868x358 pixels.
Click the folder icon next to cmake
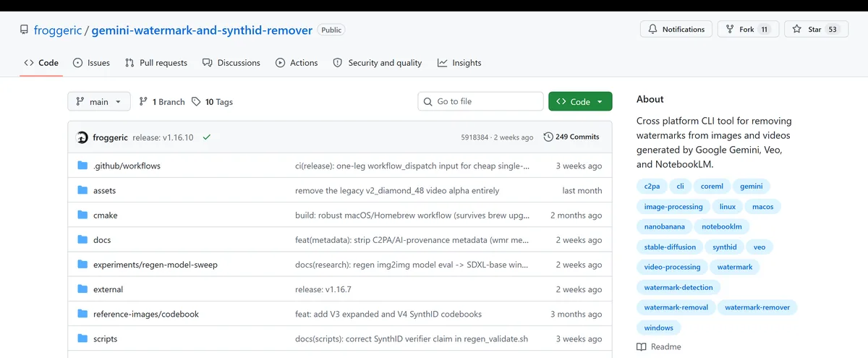[82, 215]
